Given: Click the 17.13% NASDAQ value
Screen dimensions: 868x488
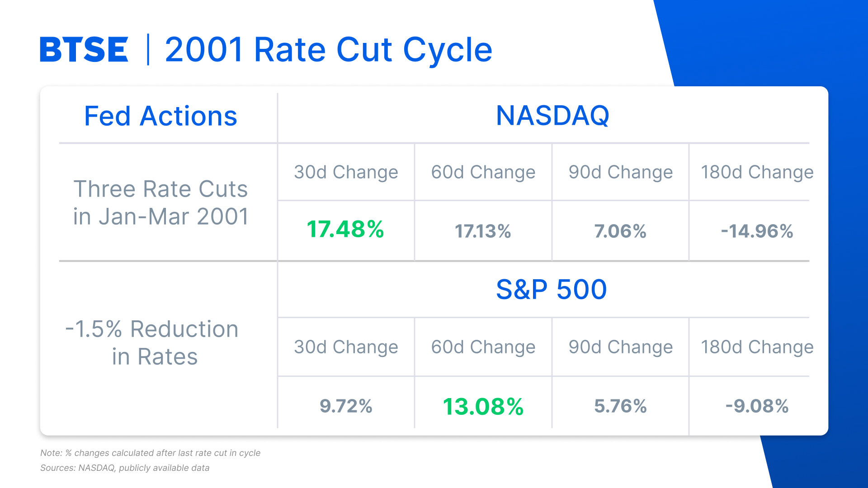Looking at the screenshot, I should (483, 231).
